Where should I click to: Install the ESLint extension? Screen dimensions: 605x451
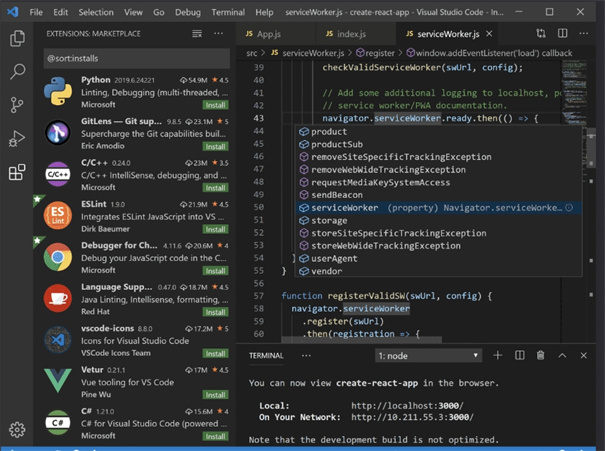(215, 229)
